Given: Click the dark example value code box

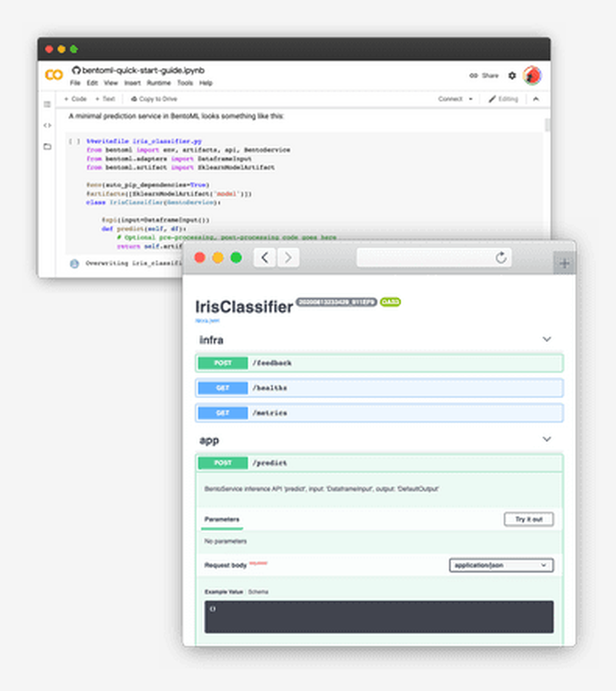Looking at the screenshot, I should tap(379, 617).
